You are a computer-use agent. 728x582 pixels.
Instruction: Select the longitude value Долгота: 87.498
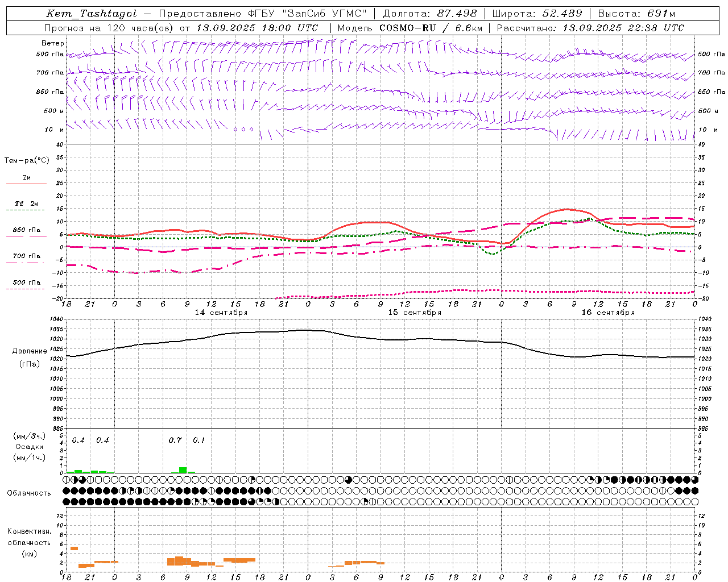[431, 14]
